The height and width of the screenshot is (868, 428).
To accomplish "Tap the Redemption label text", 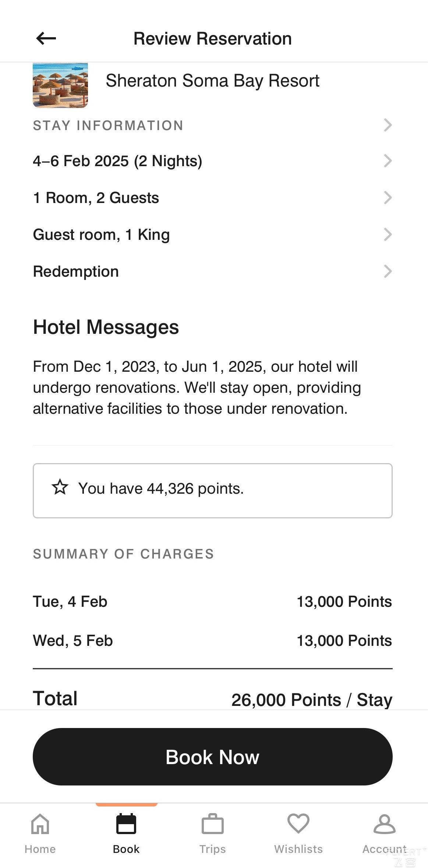I will 76,272.
